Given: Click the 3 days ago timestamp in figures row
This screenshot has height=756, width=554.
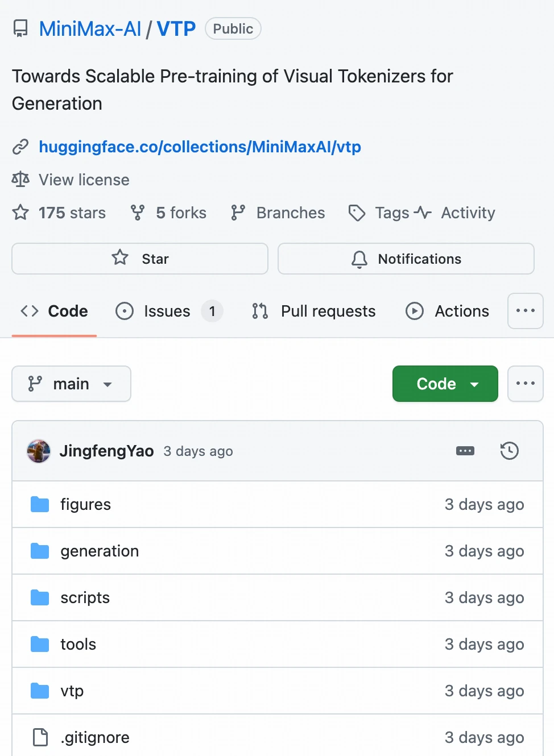Looking at the screenshot, I should click(x=485, y=505).
